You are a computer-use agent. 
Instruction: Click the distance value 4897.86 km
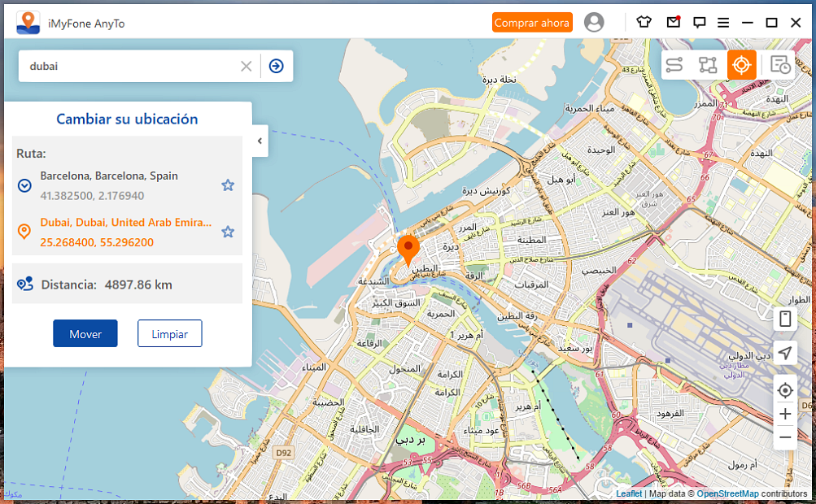coord(138,285)
